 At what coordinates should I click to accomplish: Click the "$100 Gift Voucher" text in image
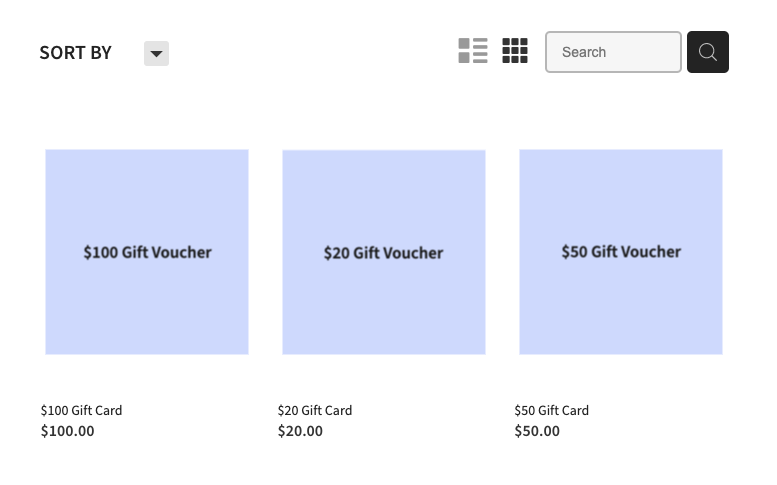point(148,252)
